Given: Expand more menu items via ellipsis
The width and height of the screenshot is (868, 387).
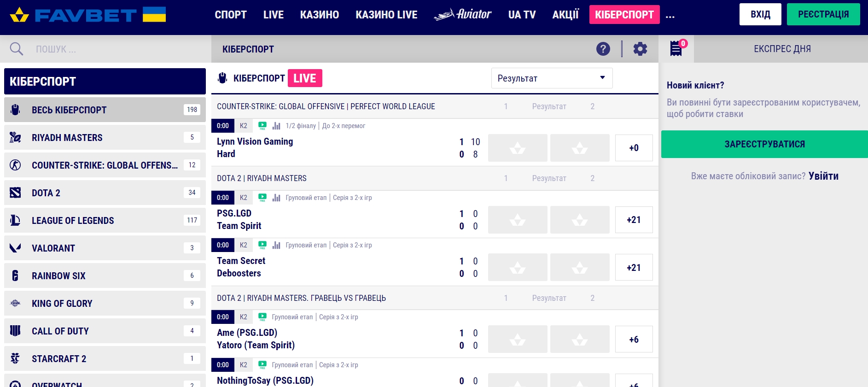Looking at the screenshot, I should (x=670, y=16).
